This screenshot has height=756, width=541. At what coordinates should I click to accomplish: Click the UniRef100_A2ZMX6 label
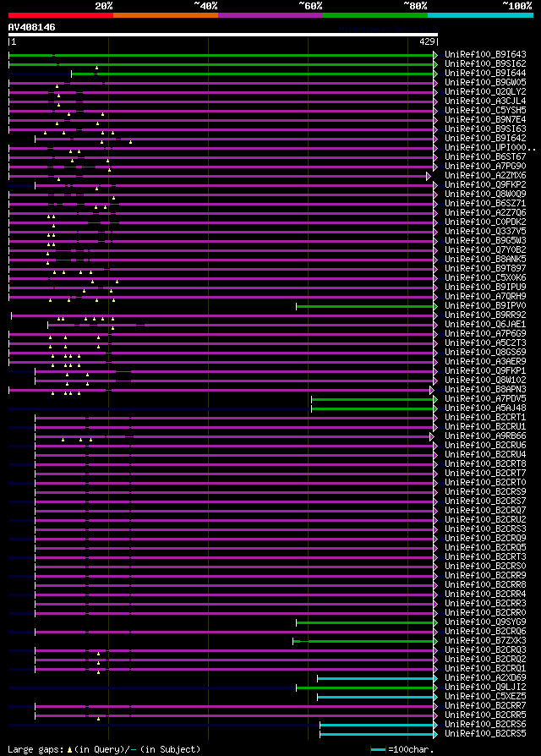[485, 176]
